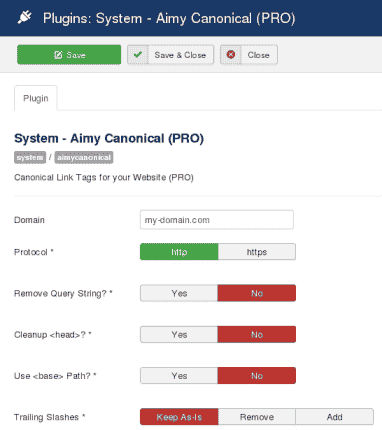Click Save & Close button
Viewport: 382px width, 430px height.
point(170,55)
